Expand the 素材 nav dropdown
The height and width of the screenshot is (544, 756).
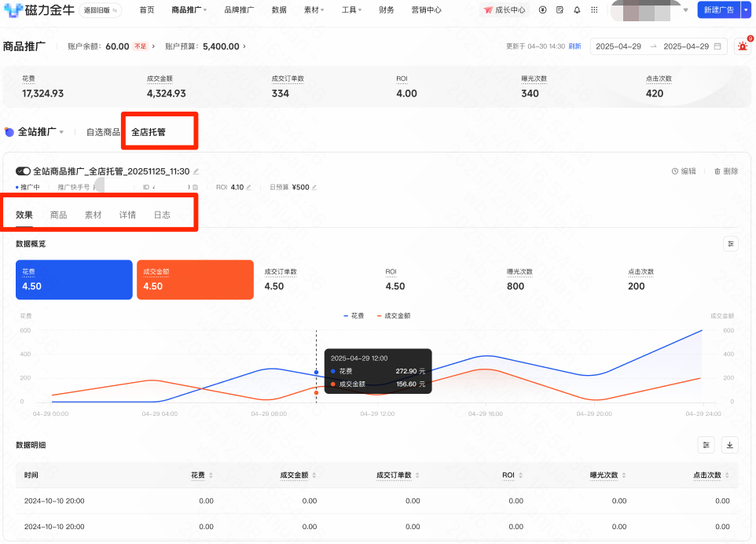tap(314, 9)
